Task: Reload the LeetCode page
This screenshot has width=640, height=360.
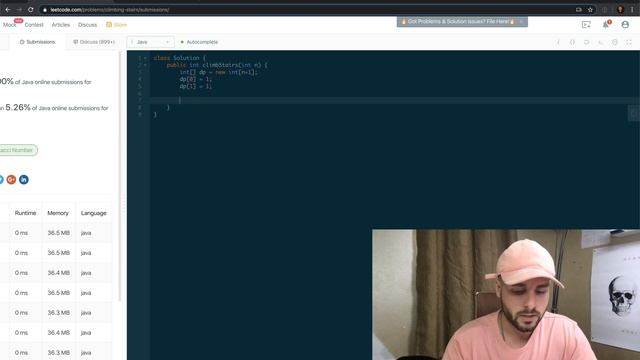Action: tap(31, 9)
